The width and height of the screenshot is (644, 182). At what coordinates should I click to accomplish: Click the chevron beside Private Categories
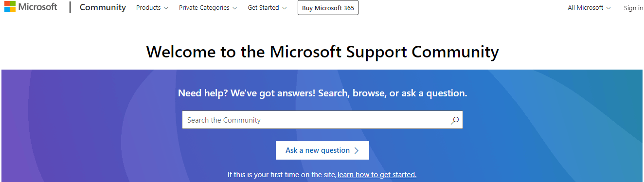235,8
